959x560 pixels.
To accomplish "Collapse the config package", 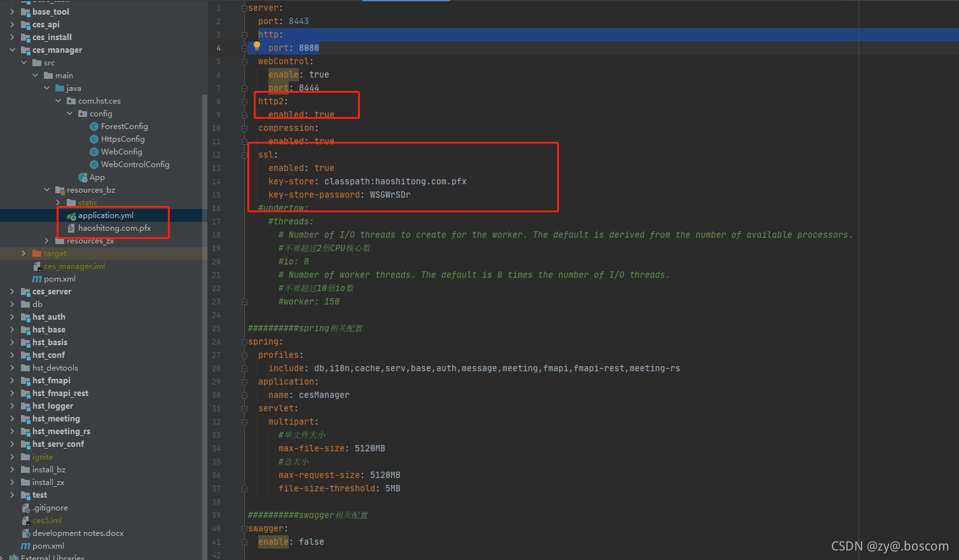I will click(69, 113).
